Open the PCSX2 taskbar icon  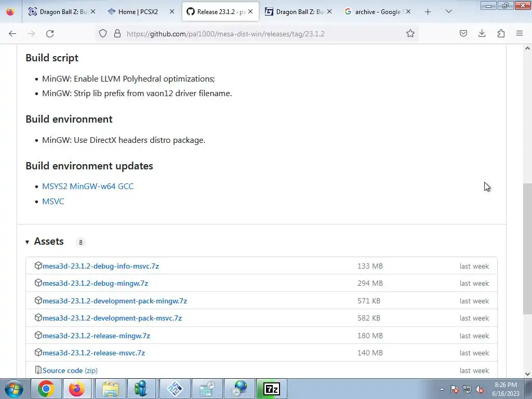[175, 389]
